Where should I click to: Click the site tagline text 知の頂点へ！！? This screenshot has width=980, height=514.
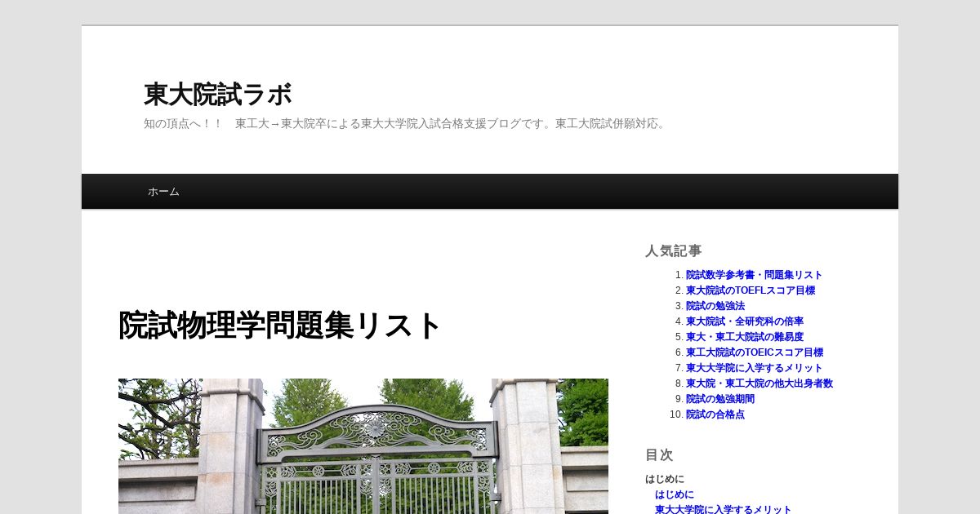click(x=183, y=124)
